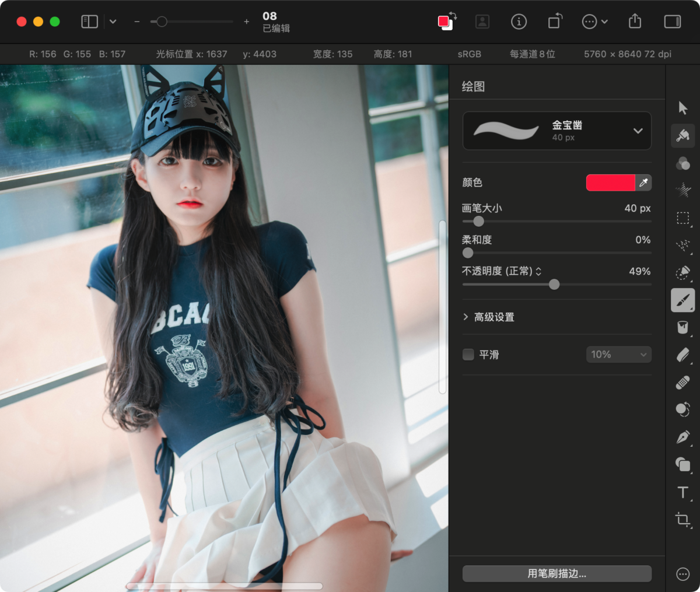700x592 pixels.
Task: Select the Quick Selection brush tool
Action: point(683,273)
